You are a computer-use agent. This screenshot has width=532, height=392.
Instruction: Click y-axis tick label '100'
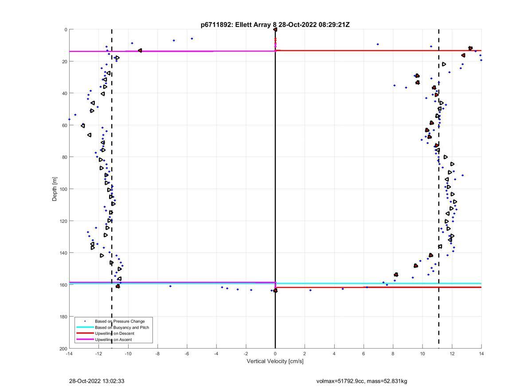(63, 189)
